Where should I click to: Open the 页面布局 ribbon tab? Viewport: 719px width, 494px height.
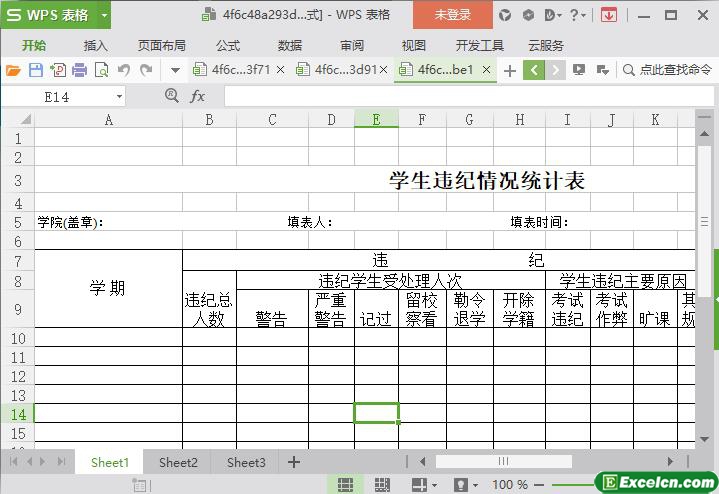tap(161, 45)
